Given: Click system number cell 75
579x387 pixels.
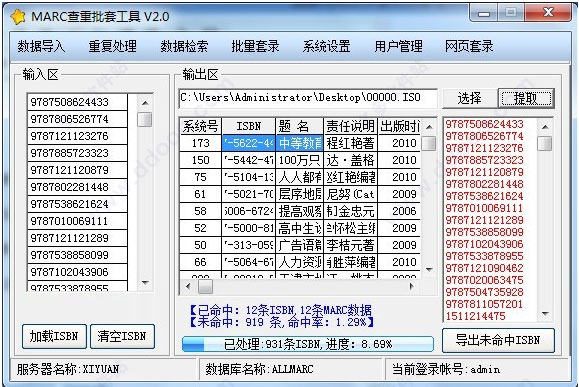Looking at the screenshot, I should 201,177.
